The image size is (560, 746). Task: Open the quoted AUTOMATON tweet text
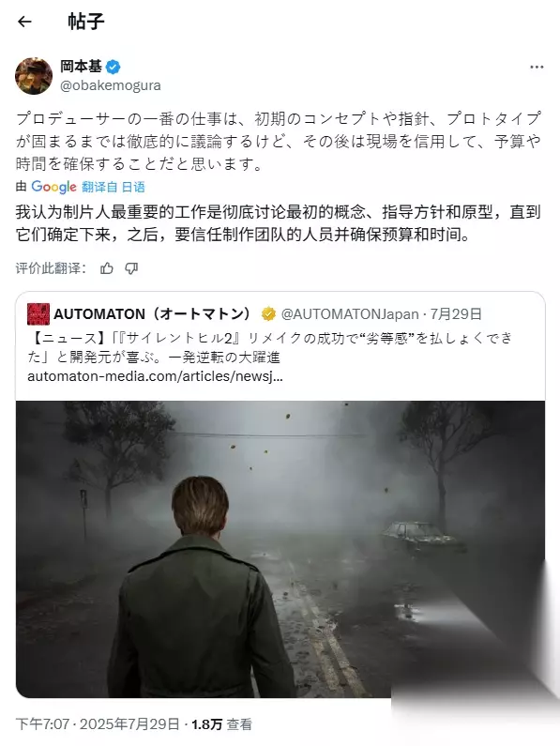270,347
